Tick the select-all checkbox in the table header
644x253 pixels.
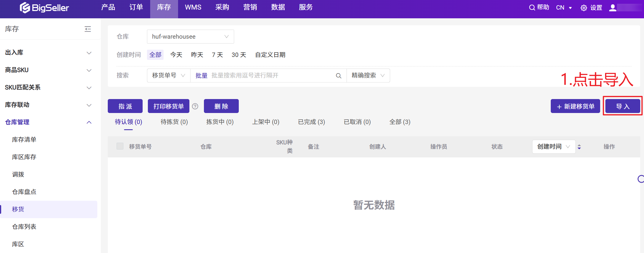(120, 146)
